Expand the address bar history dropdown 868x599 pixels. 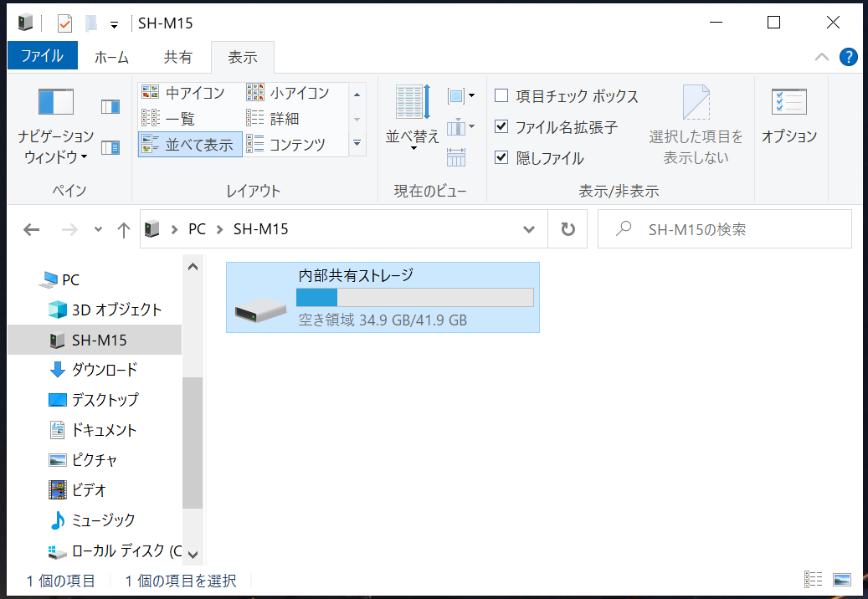(529, 229)
